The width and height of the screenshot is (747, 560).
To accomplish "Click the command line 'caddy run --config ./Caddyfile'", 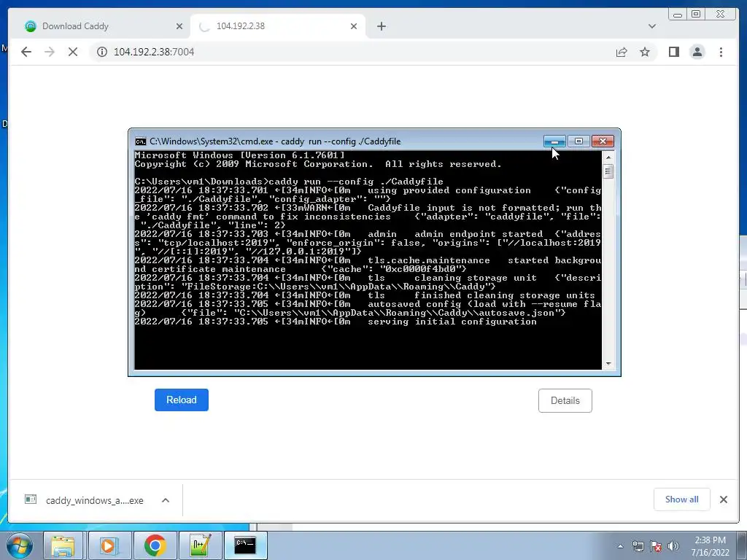I will point(356,182).
